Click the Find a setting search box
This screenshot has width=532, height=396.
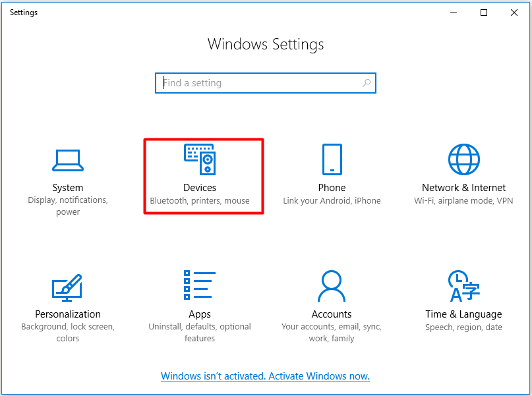pos(266,83)
